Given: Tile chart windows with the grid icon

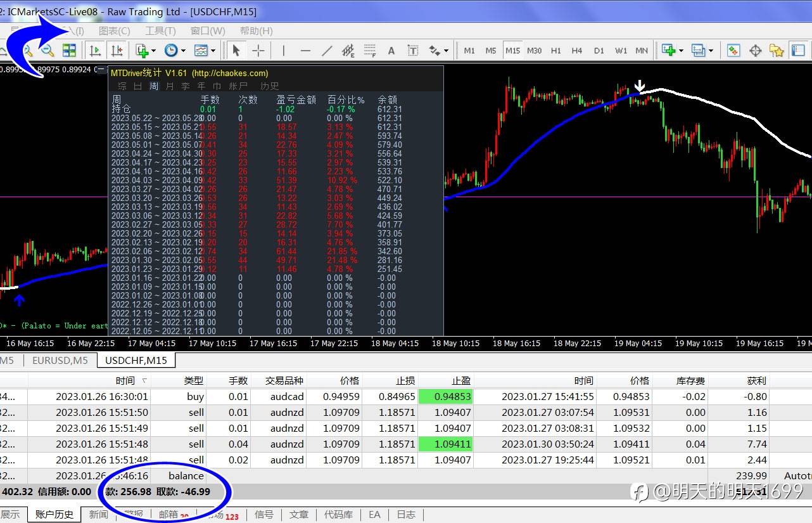Looking at the screenshot, I should (69, 51).
